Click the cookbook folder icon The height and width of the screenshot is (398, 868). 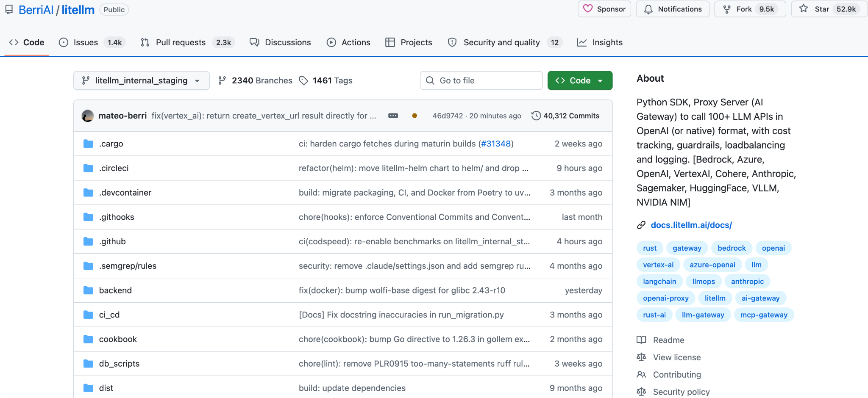[88, 339]
